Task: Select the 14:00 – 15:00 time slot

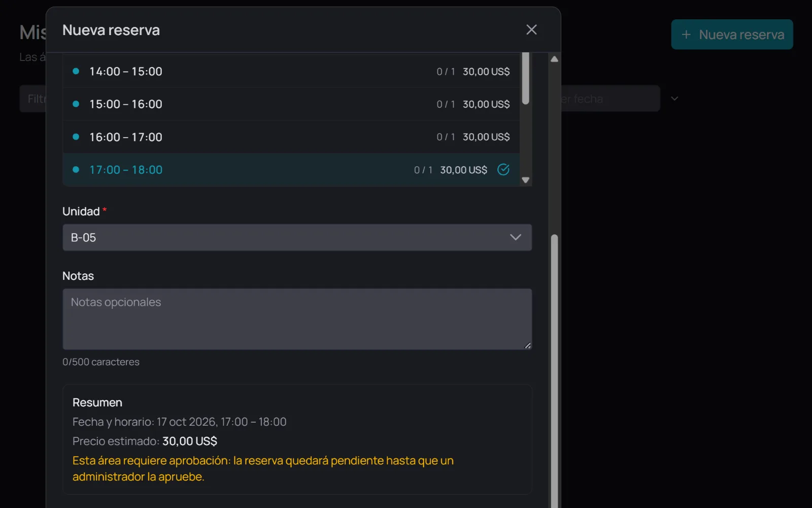Action: (x=291, y=71)
